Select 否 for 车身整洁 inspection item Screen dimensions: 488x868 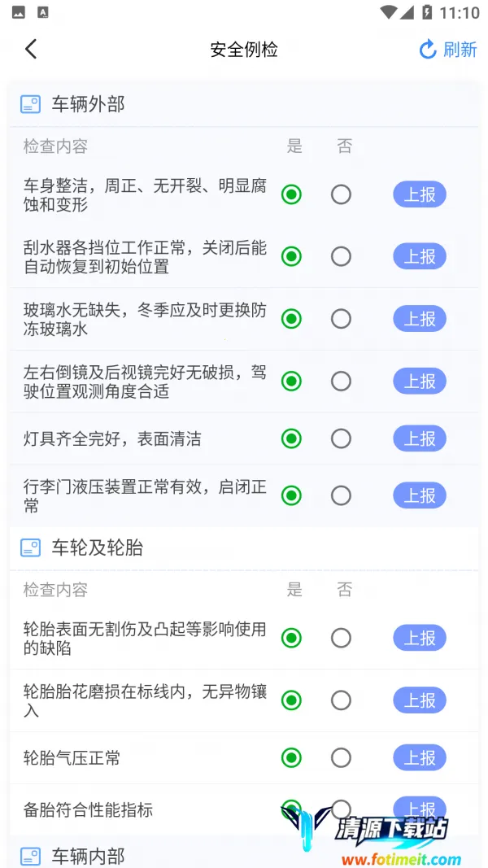coord(342,194)
